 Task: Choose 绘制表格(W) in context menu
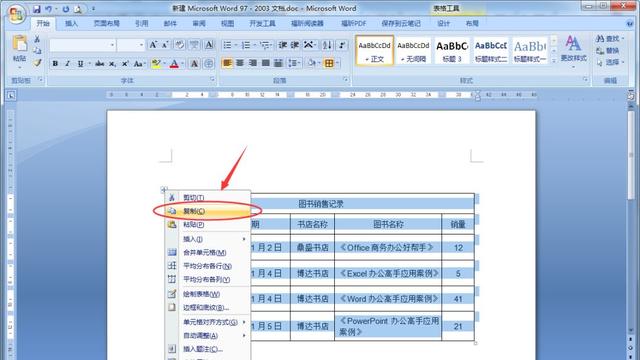tap(208, 294)
